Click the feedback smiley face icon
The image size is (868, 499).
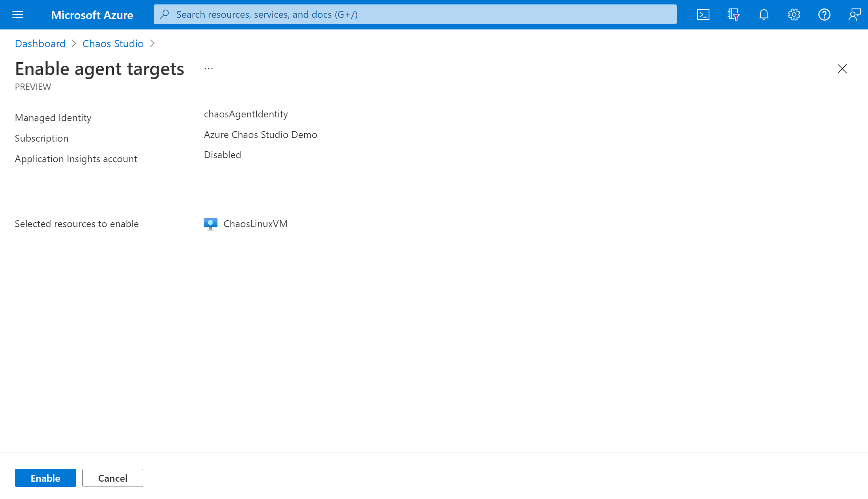854,14
